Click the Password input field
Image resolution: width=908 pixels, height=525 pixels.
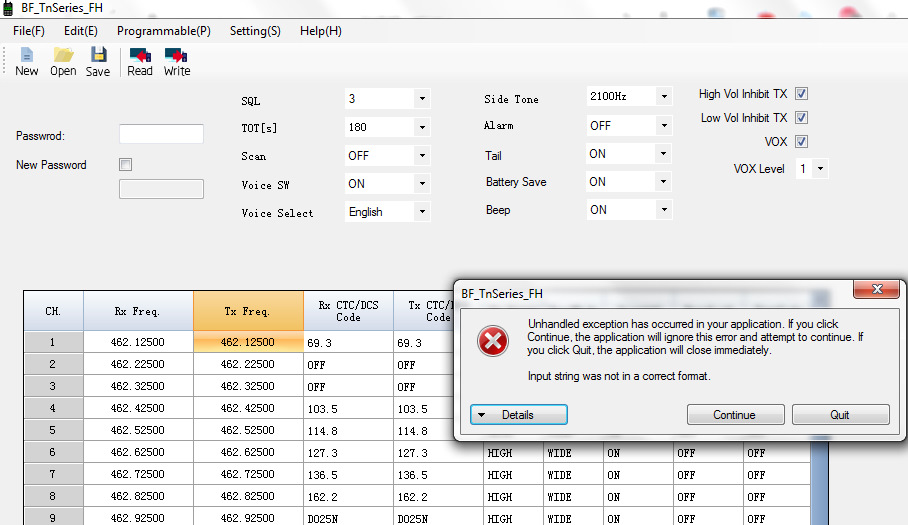[161, 135]
